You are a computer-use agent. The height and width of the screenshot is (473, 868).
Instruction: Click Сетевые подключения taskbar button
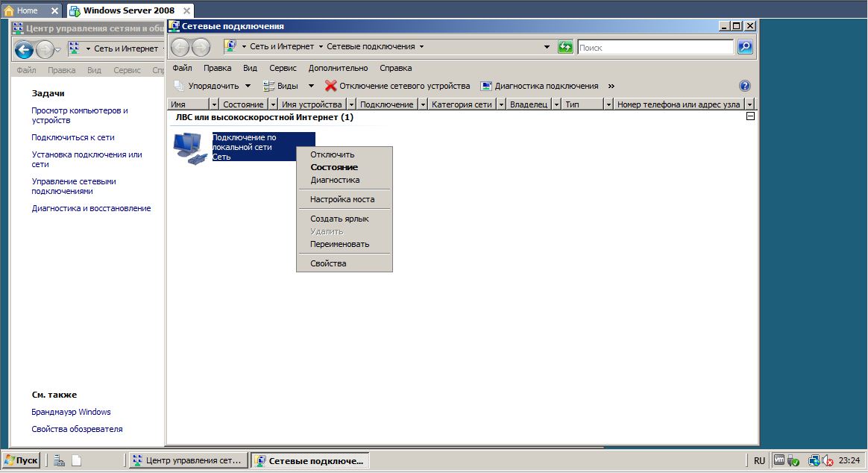click(x=310, y=461)
